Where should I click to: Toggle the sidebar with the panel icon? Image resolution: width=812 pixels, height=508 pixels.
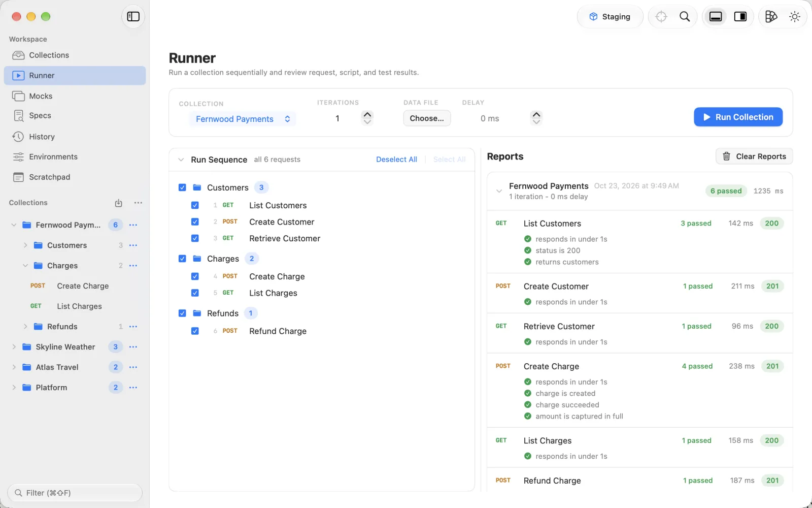[x=133, y=17]
